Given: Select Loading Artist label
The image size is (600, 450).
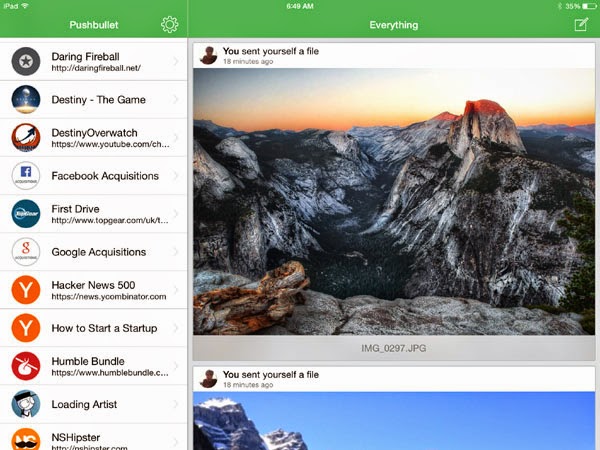Looking at the screenshot, I should point(84,404).
